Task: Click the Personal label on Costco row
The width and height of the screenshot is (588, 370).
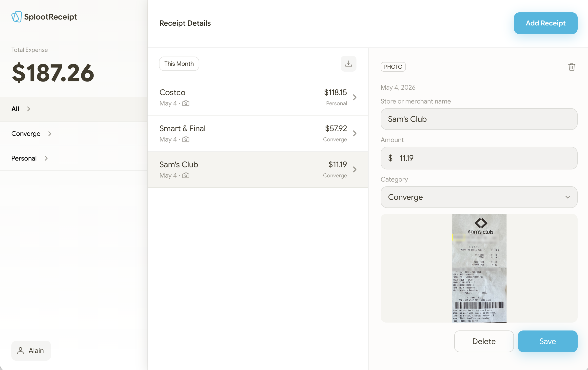Action: click(336, 103)
